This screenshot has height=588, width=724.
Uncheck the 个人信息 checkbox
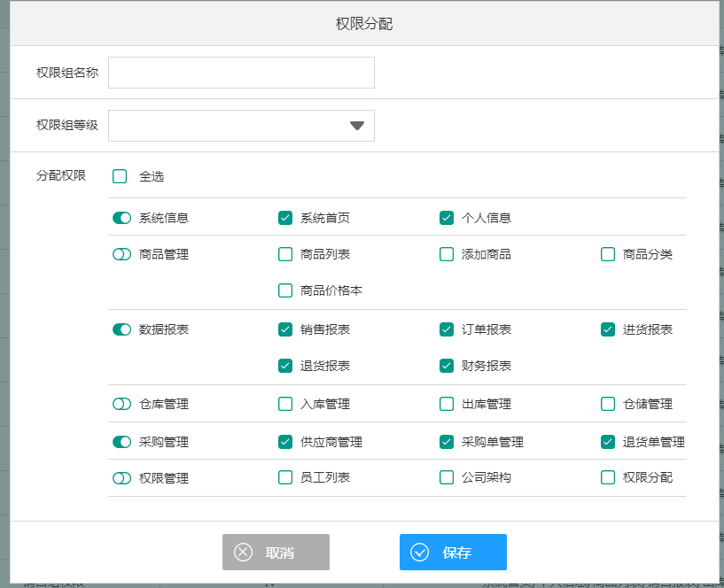pyautogui.click(x=447, y=218)
